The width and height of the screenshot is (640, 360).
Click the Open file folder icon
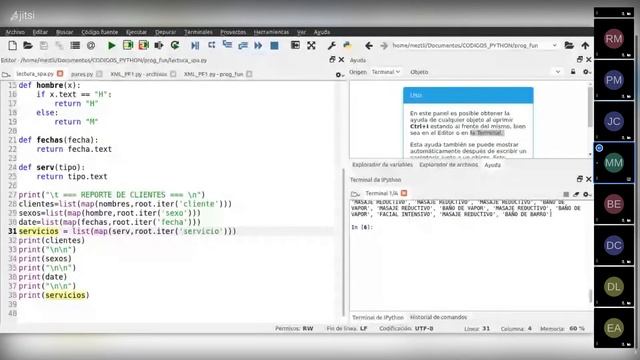click(x=28, y=45)
